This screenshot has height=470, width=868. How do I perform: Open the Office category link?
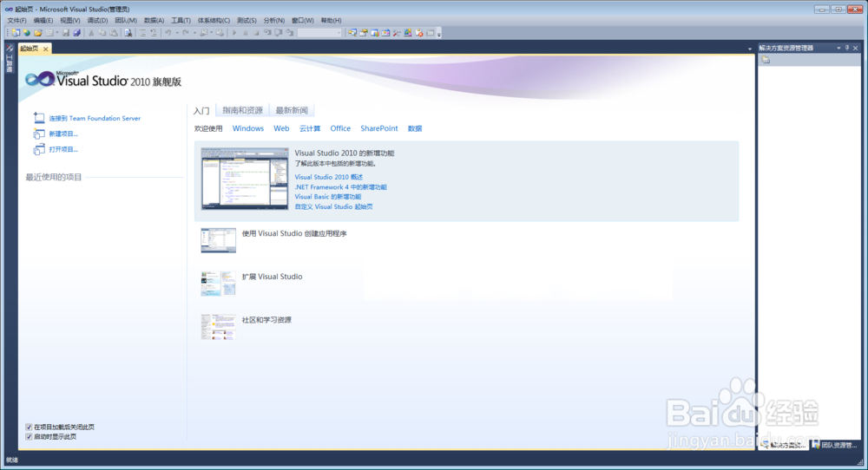click(340, 128)
